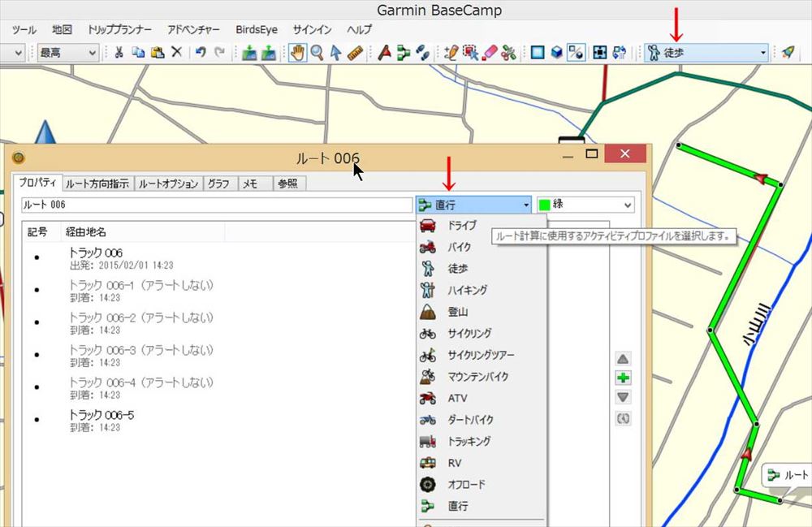The image size is (812, 527).
Task: Select the New Track footprints tool
Action: click(422, 53)
